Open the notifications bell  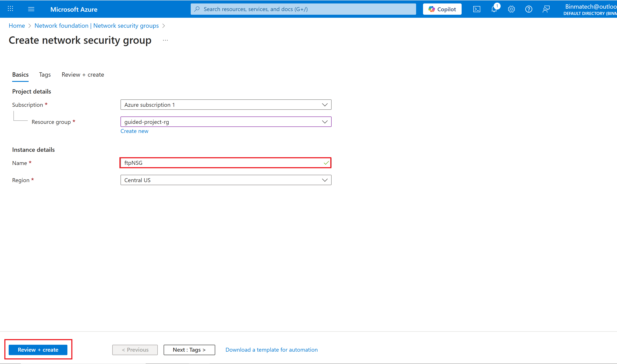point(494,9)
